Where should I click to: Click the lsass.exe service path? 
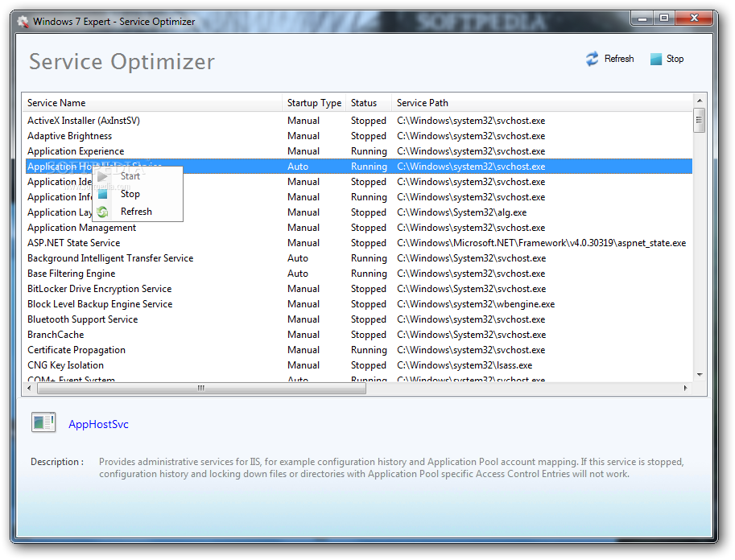(x=465, y=365)
